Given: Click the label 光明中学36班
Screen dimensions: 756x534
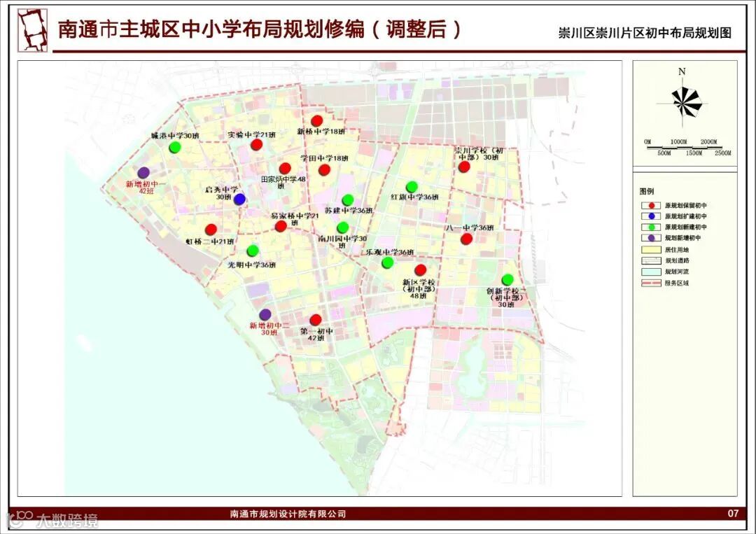Looking at the screenshot, I should coord(252,265).
